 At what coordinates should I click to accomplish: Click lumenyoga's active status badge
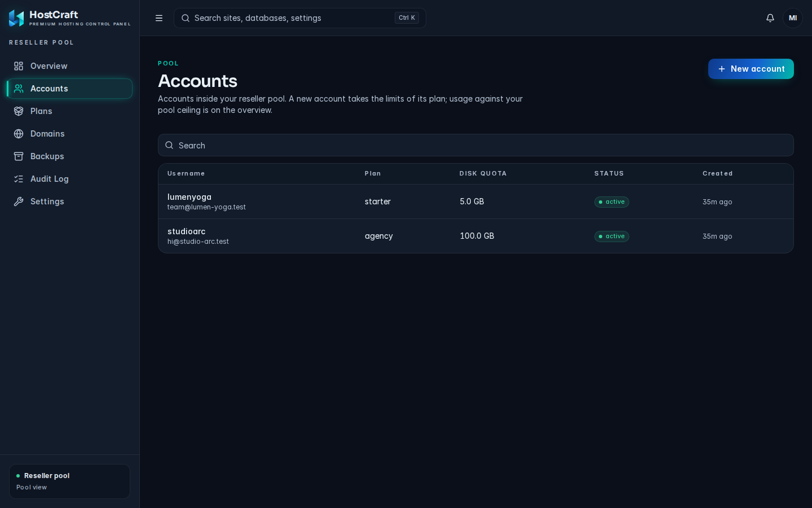[x=612, y=202]
